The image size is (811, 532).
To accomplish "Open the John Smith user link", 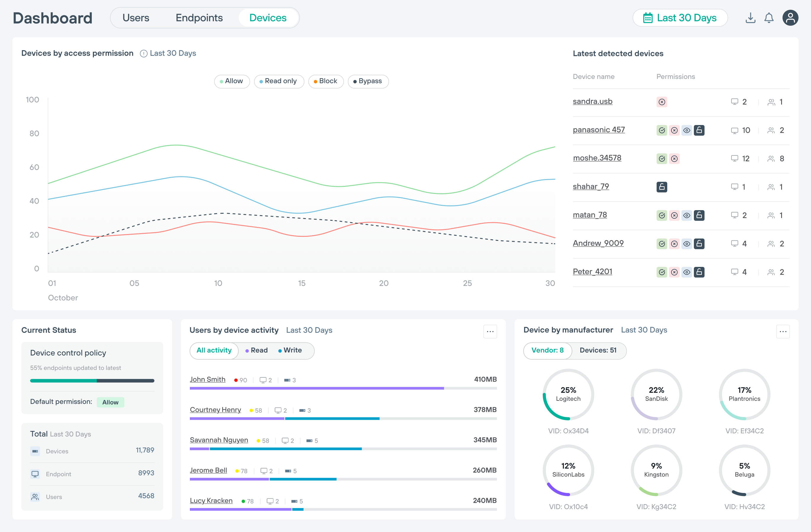I will [207, 379].
